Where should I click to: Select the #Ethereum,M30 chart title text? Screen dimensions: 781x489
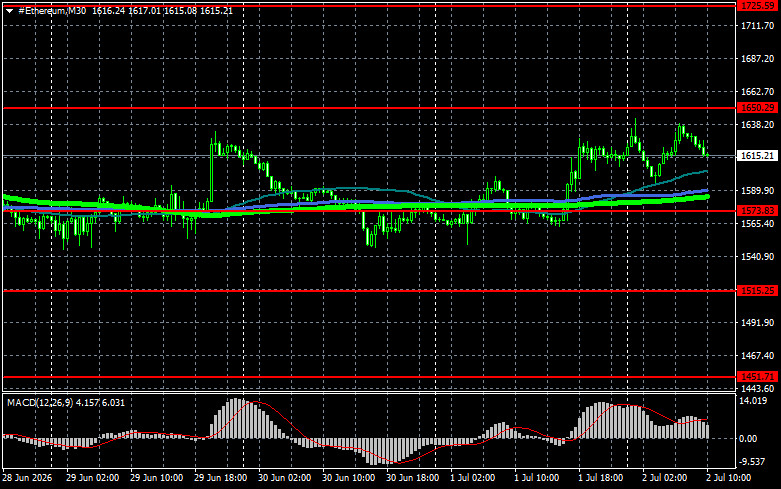[x=52, y=10]
